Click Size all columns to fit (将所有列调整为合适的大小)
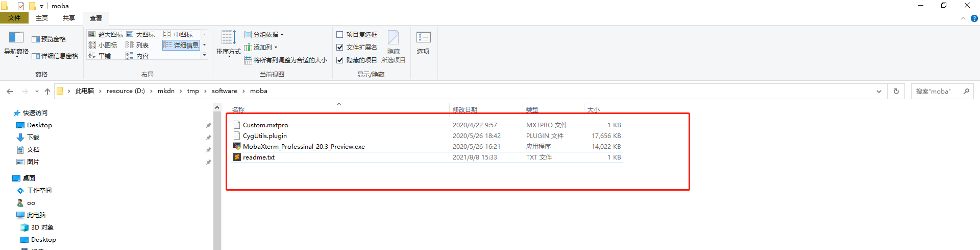This screenshot has width=980, height=250. pyautogui.click(x=285, y=60)
